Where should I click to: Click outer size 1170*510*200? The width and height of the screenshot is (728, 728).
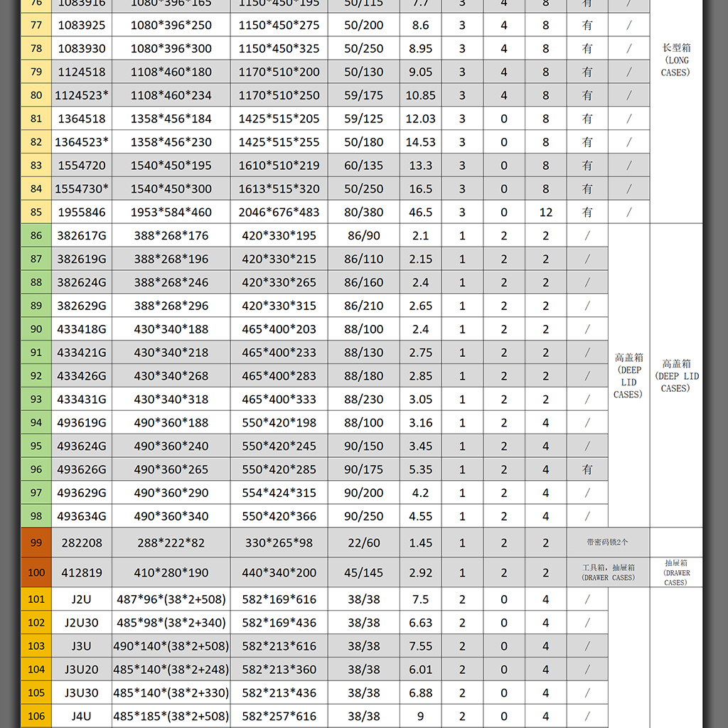pyautogui.click(x=279, y=72)
